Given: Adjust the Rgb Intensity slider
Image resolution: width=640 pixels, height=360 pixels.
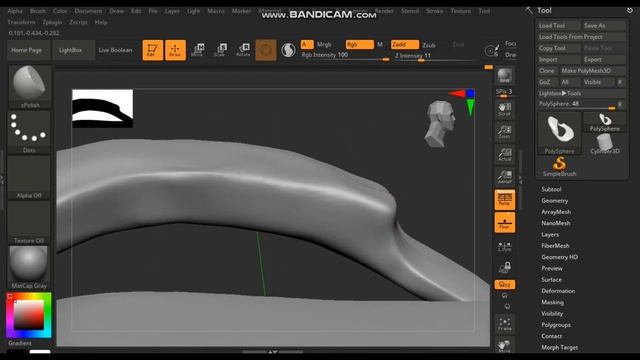Looking at the screenshot, I should [346, 56].
